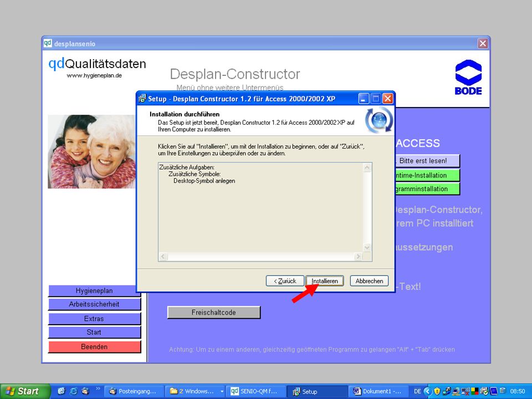Open the 'Bitte erst lesen!' button
Screen dimensions: 532x399
(x=427, y=161)
